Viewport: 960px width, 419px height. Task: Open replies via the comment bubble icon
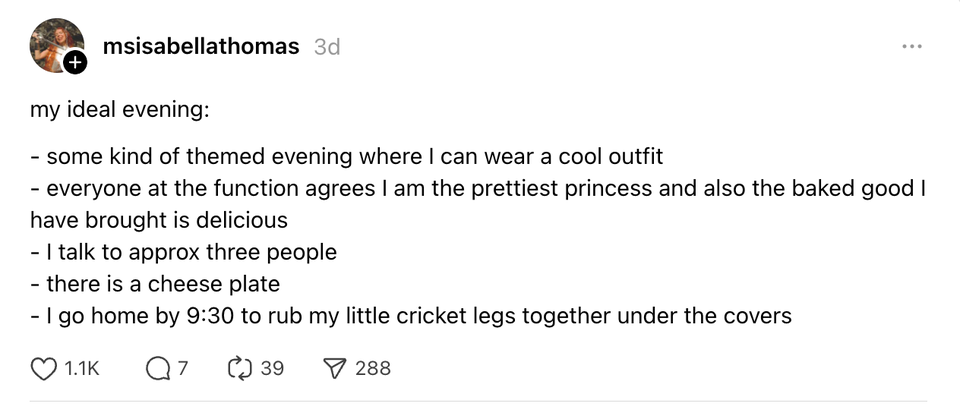158,369
